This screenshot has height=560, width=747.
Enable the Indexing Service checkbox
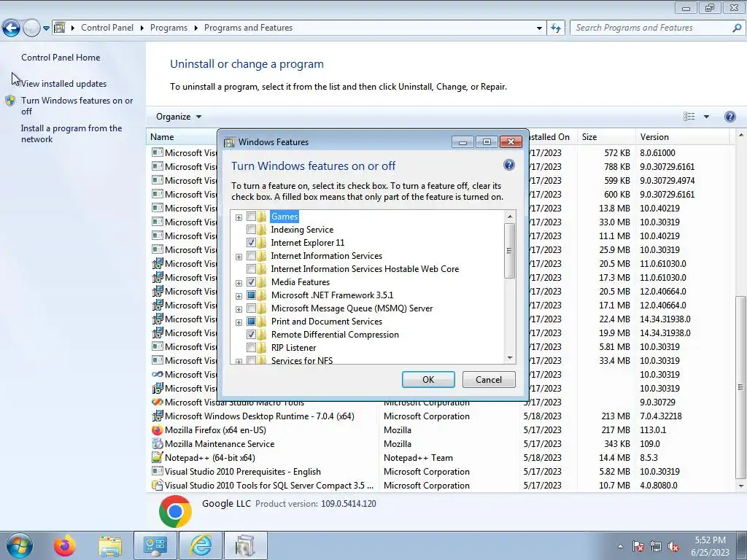point(251,230)
